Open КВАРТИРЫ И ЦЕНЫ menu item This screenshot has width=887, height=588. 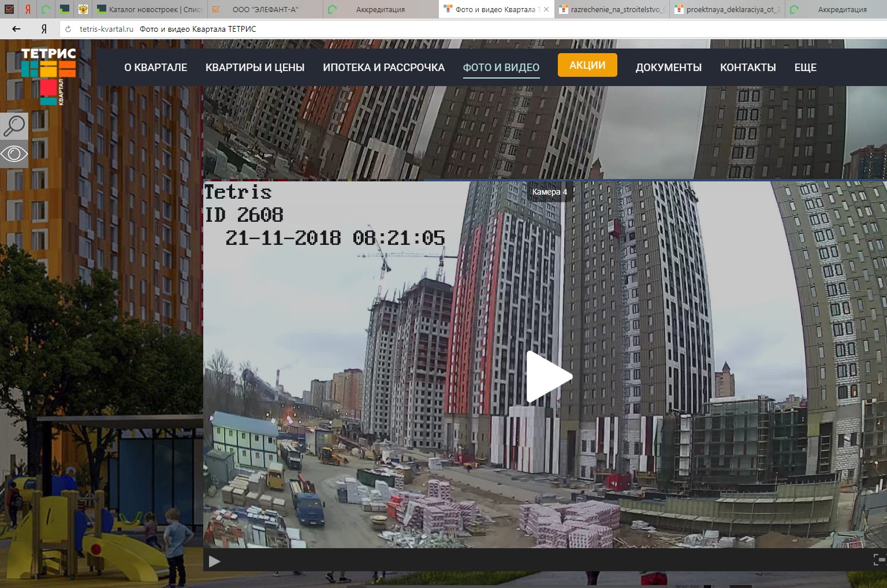255,68
